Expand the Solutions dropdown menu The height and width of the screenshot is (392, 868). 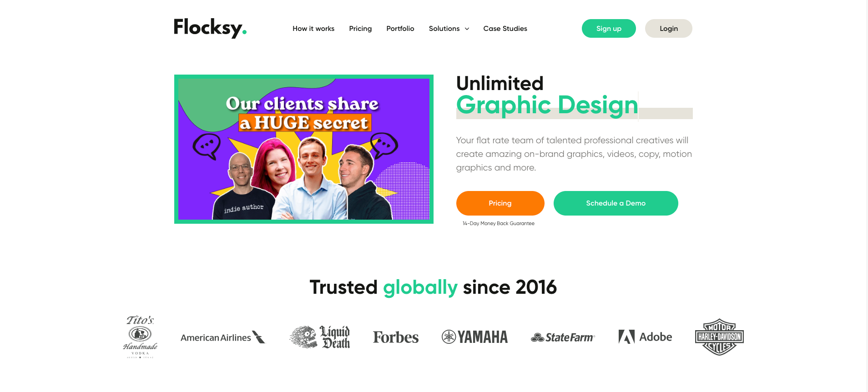(x=449, y=29)
